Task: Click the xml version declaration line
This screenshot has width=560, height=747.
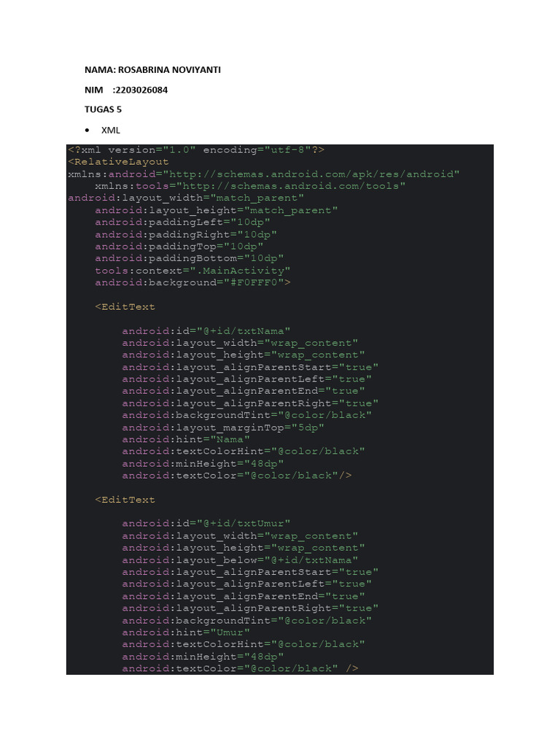Action: tap(196, 150)
